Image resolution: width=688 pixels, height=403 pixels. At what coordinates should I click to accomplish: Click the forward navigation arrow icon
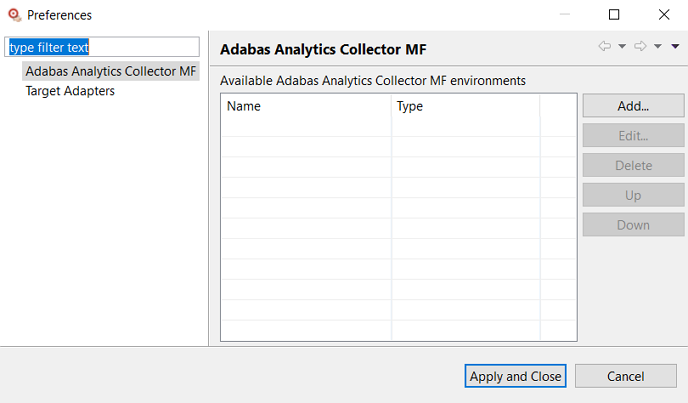click(x=640, y=47)
